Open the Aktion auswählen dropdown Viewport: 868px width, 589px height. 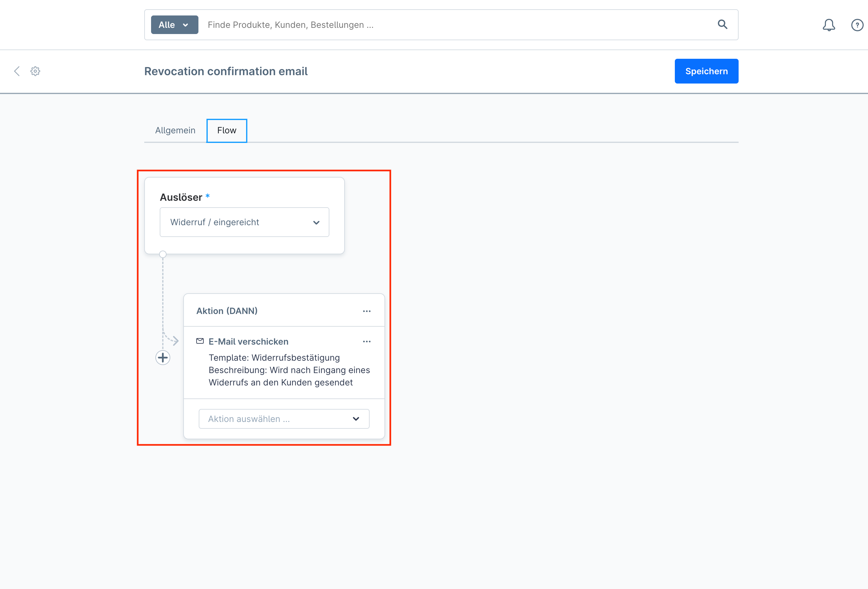(284, 419)
